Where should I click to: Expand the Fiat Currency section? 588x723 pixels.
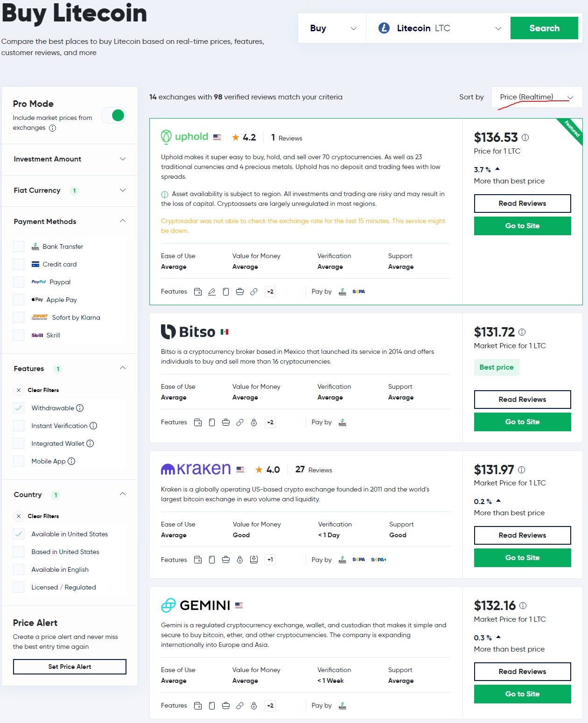(70, 190)
